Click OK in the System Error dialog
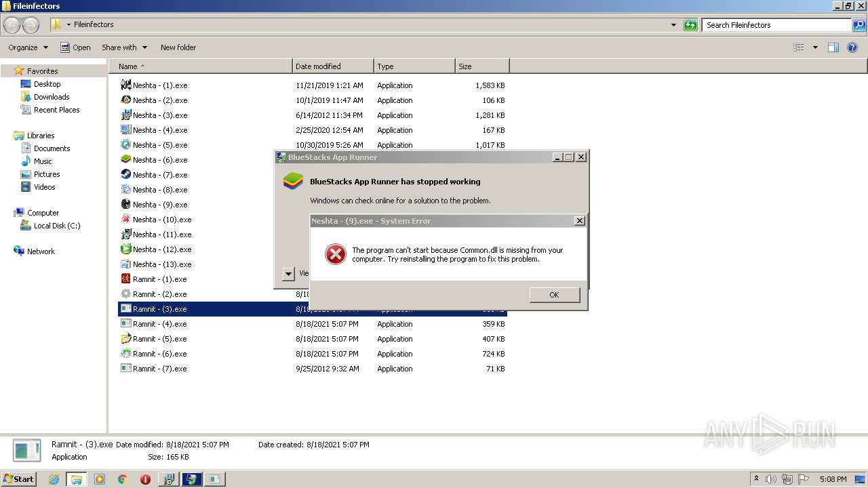This screenshot has height=488, width=868. click(554, 295)
